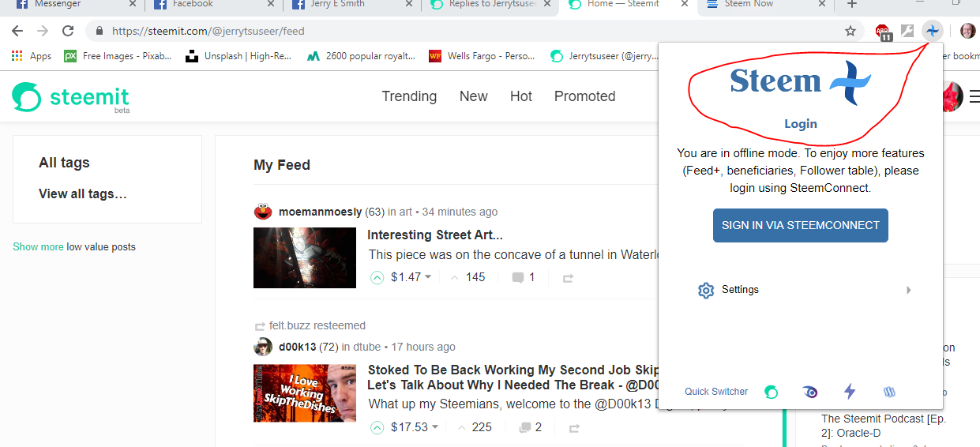
Task: Go back with the browser back arrow
Action: [x=17, y=32]
